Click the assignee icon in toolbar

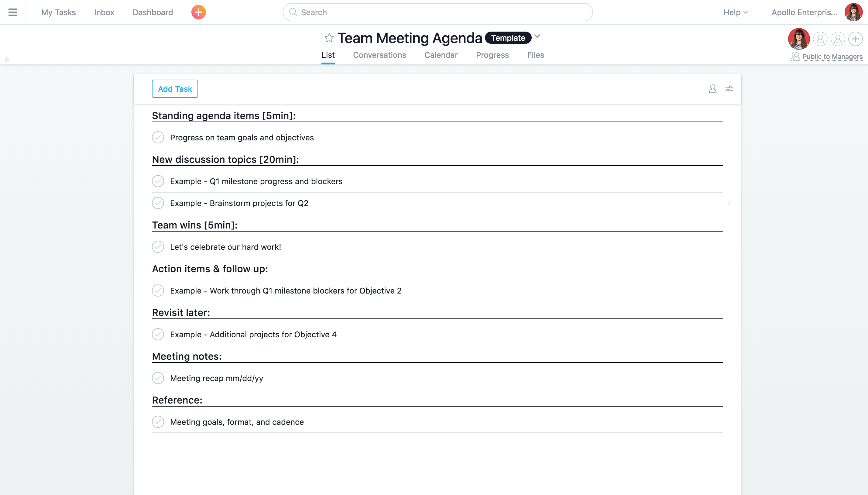point(712,89)
